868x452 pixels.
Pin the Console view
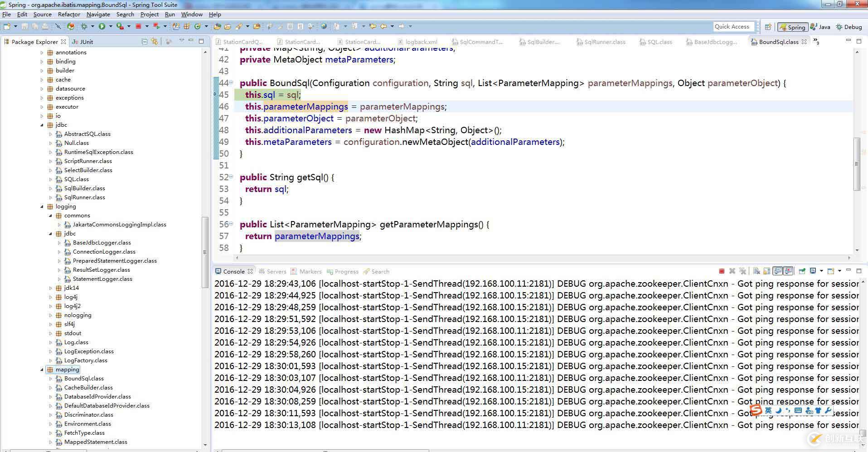coord(802,271)
